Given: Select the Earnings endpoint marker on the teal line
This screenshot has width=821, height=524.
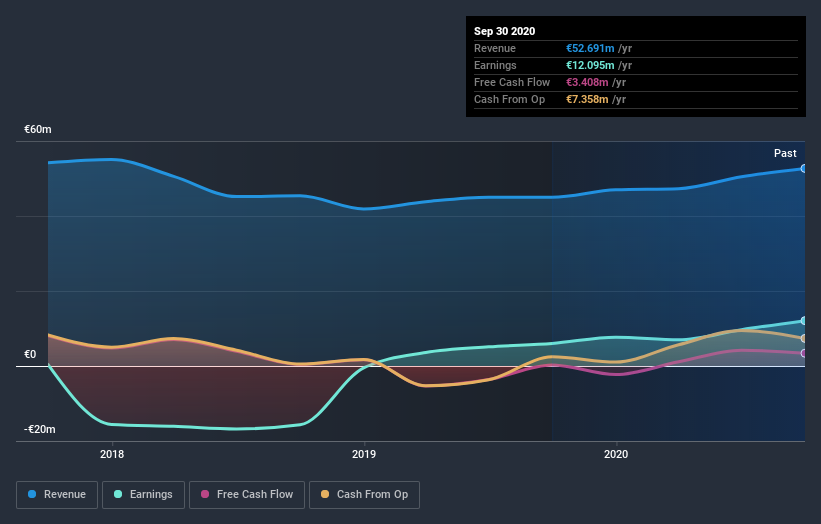Looking at the screenshot, I should tap(804, 320).
